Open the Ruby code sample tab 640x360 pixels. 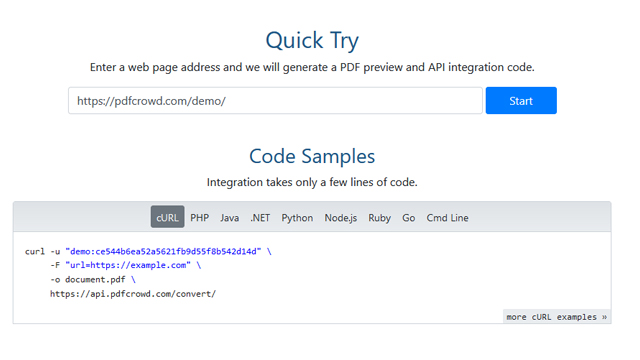(379, 218)
